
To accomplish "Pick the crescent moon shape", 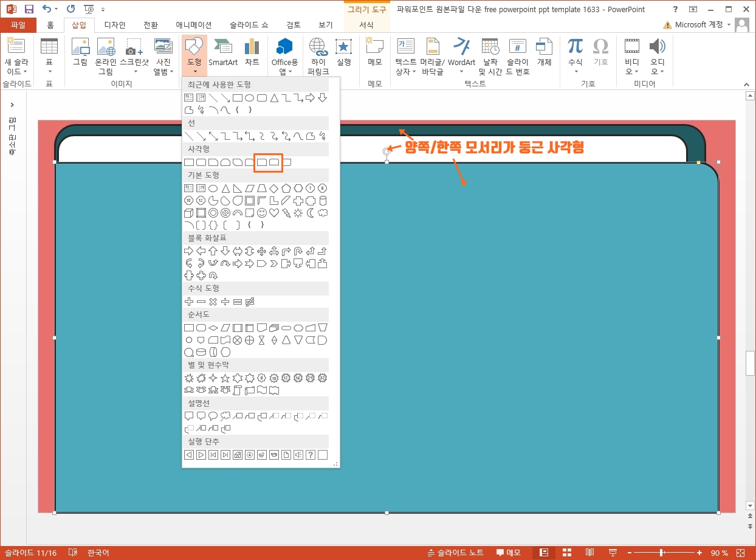I will pyautogui.click(x=311, y=213).
